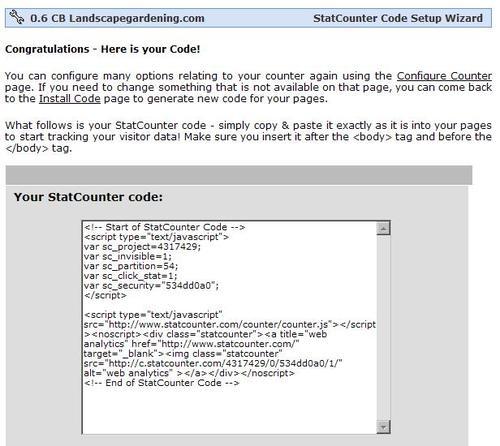Image resolution: width=500 pixels, height=446 pixels.
Task: Follow the Install Code link
Action: tap(70, 99)
